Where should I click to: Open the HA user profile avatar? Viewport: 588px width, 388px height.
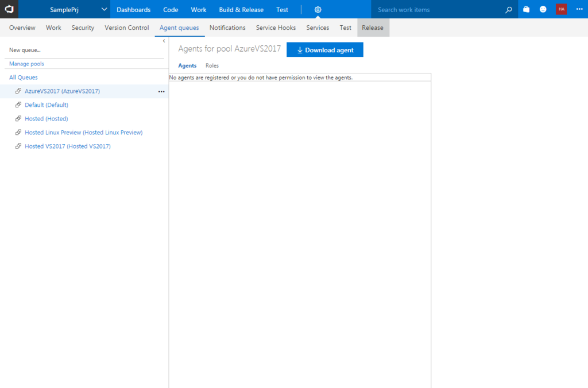[562, 9]
